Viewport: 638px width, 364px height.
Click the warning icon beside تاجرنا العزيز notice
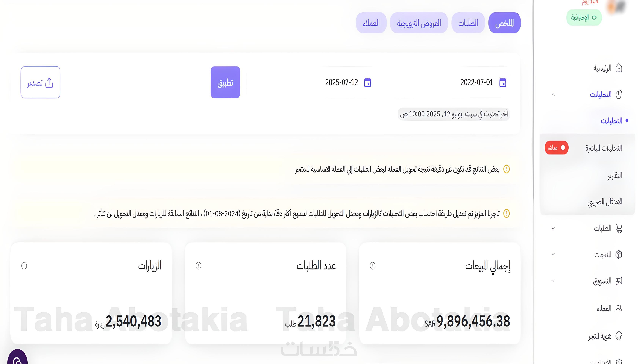coord(506,213)
